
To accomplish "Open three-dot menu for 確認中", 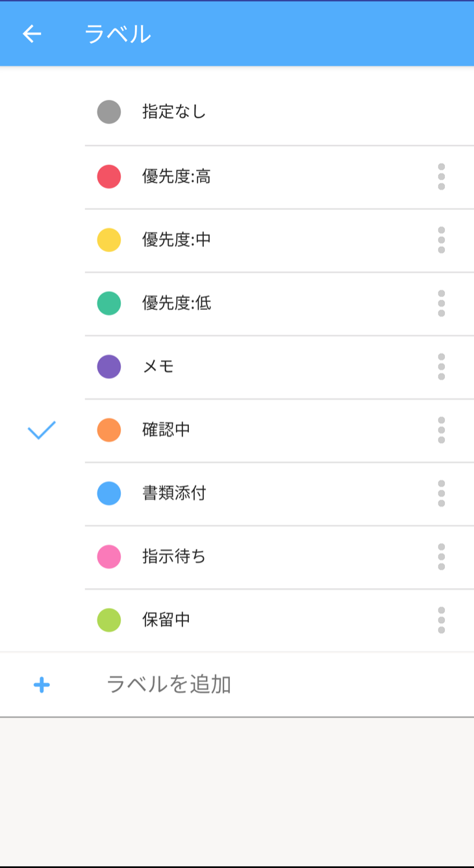I will pyautogui.click(x=442, y=430).
